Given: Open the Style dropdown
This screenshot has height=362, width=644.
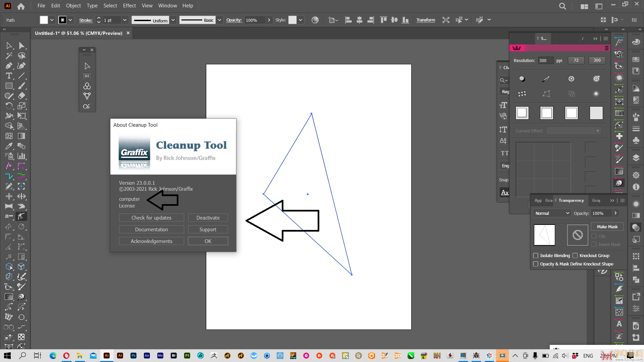Looking at the screenshot, I should click(301, 20).
